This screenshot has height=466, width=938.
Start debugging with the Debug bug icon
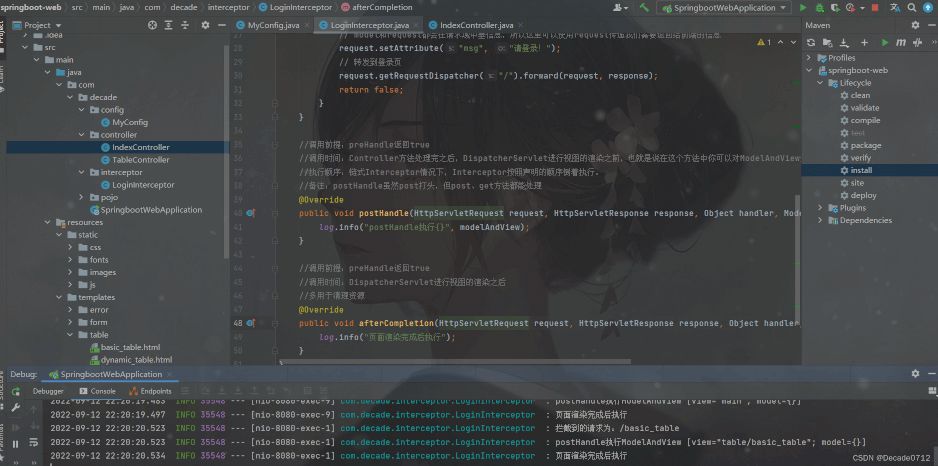(x=820, y=7)
